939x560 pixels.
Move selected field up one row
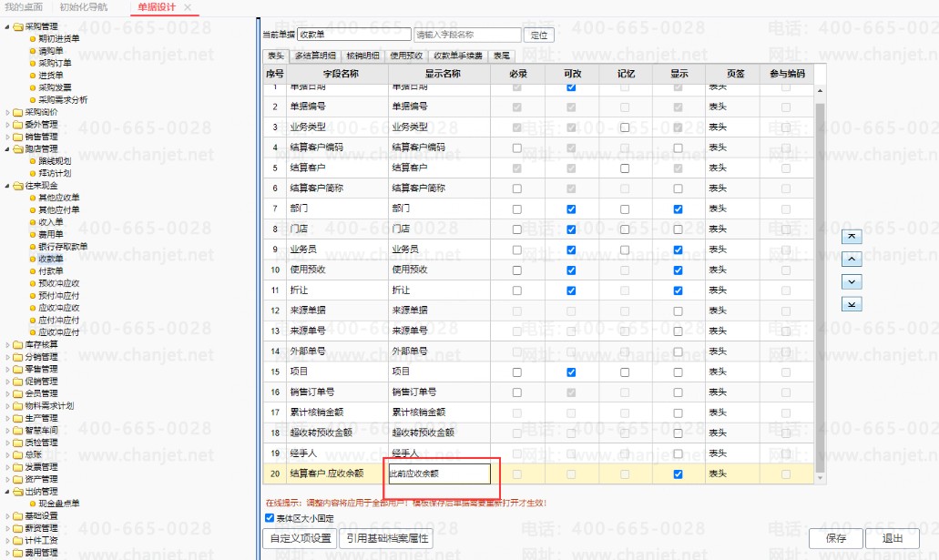click(852, 259)
